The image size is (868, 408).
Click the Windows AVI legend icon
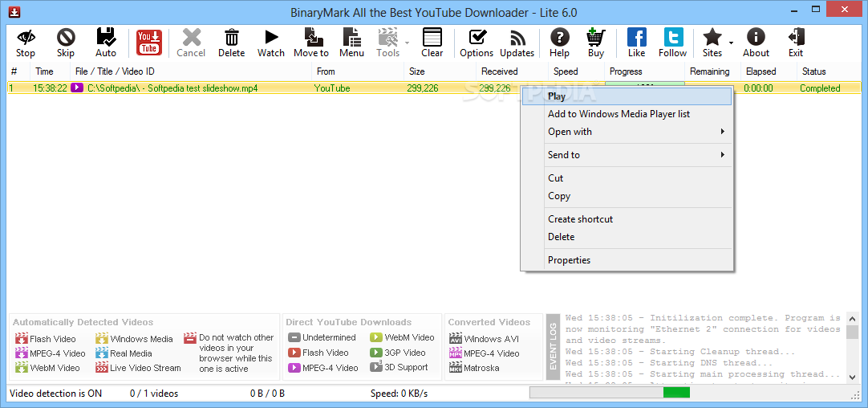[456, 339]
